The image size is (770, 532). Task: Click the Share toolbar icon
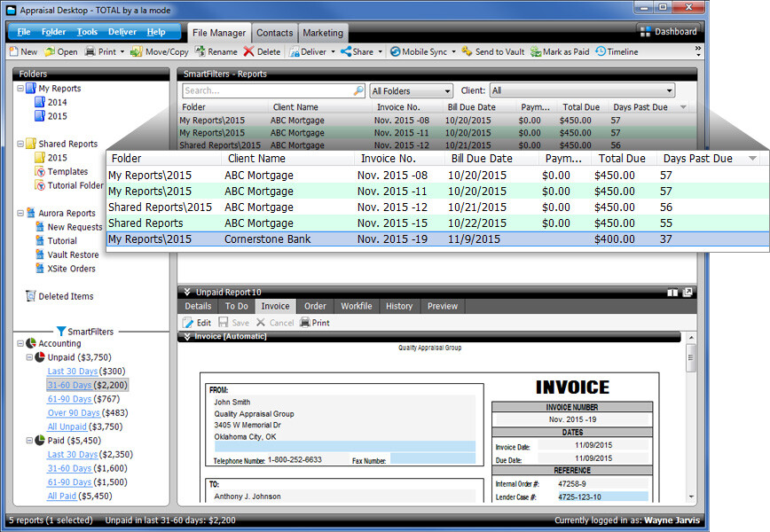346,51
